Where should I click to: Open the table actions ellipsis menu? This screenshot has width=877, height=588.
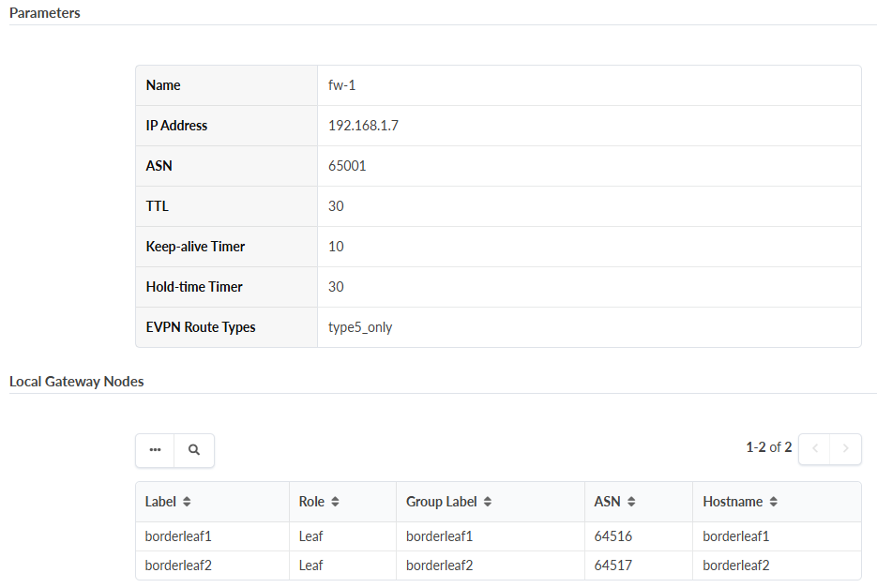(155, 450)
